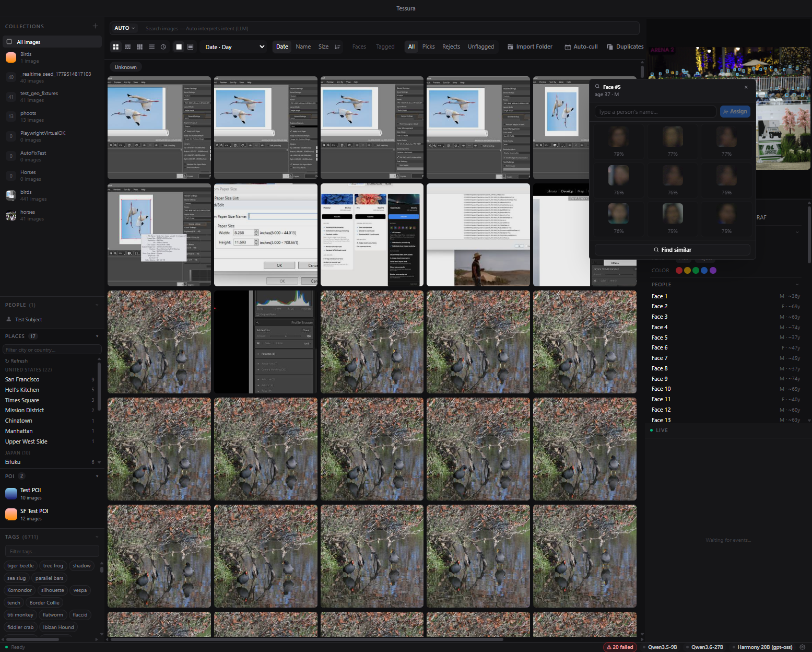This screenshot has width=812, height=652.
Task: Pick the red color label
Action: pos(679,271)
